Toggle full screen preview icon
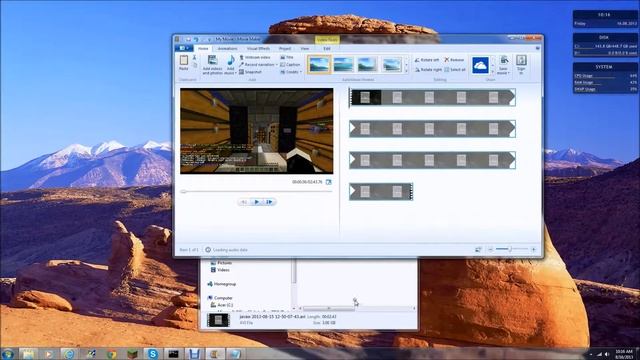Screen dimensions: 640x360 pos(329,182)
